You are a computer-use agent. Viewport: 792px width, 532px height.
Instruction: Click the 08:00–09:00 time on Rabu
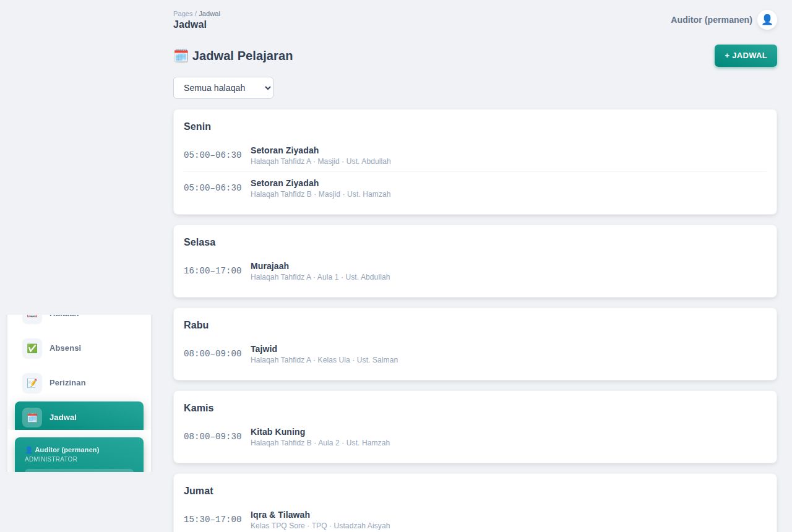pos(213,354)
